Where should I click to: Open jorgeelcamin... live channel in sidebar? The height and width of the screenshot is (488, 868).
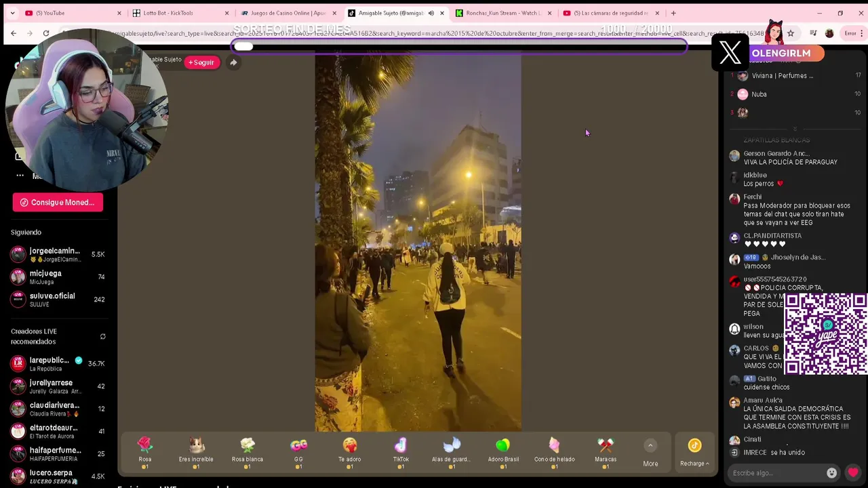click(58, 254)
